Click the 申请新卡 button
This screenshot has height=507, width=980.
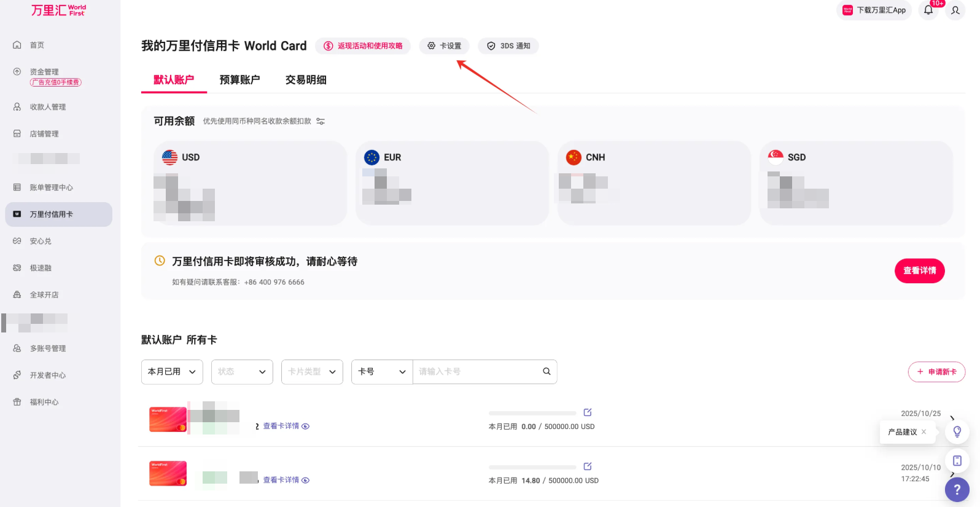tap(936, 372)
